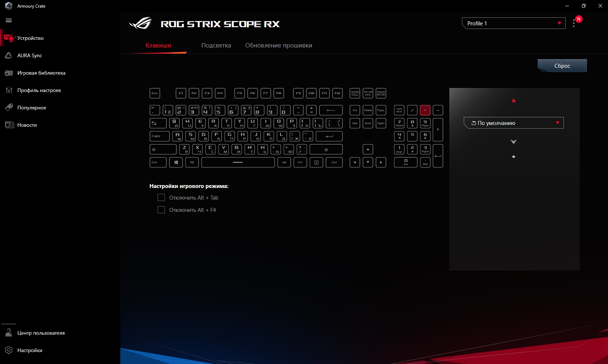Open the hamburger menu icon
The width and height of the screenshot is (608, 364).
[9, 21]
